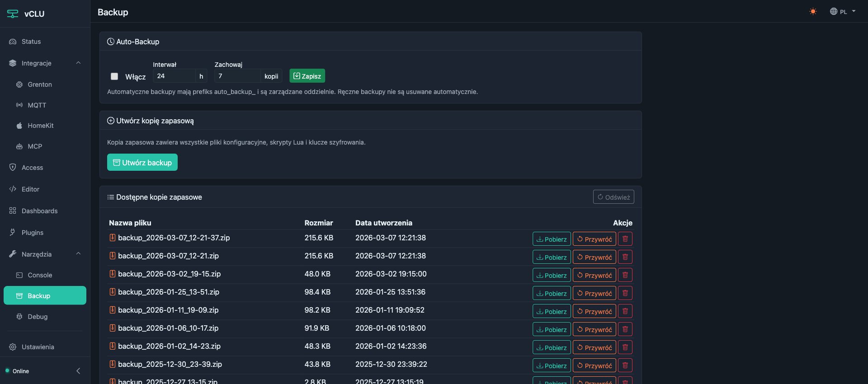Click the vCLU logo icon
The height and width of the screenshot is (384, 868).
(13, 14)
